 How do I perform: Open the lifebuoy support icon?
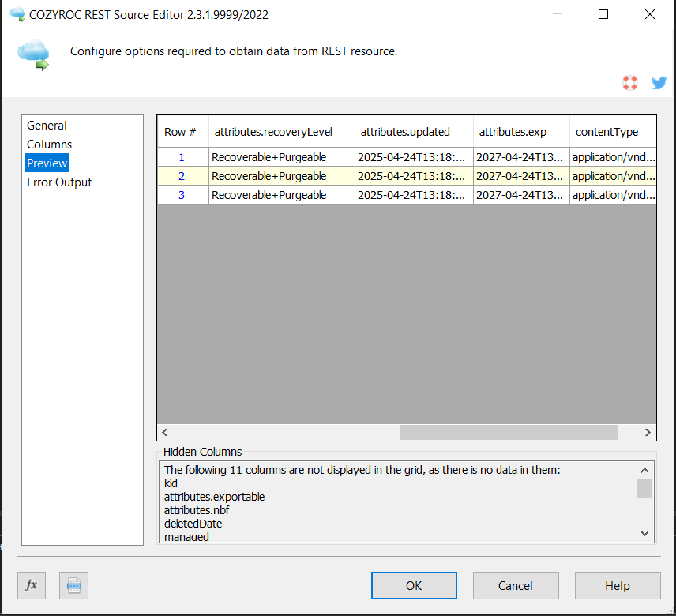point(630,82)
